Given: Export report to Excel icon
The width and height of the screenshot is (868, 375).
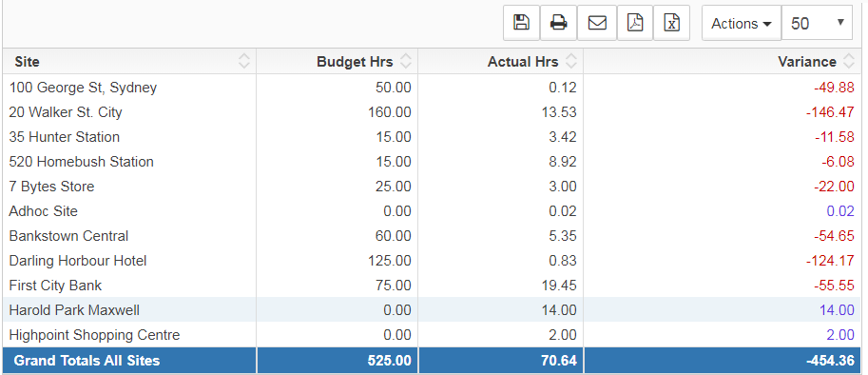Looking at the screenshot, I should point(671,23).
